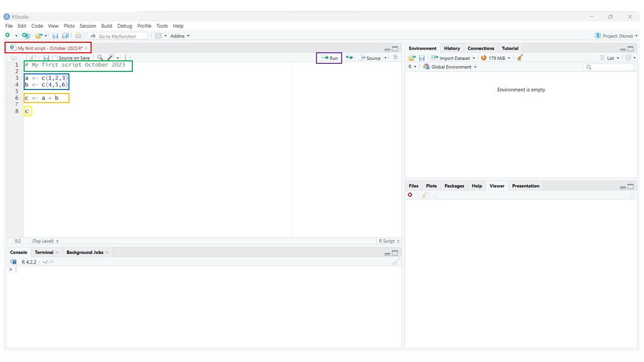The width and height of the screenshot is (644, 362).
Task: Open the Code menu
Action: [x=37, y=26]
